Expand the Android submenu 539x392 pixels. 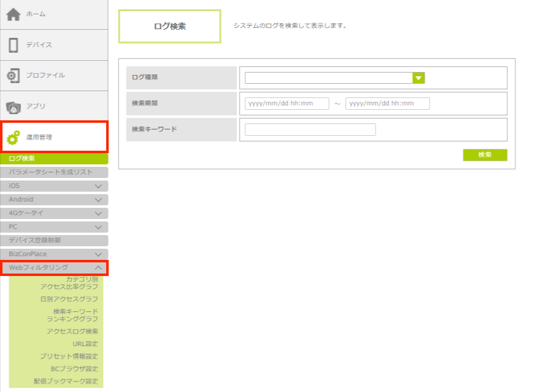98,200
